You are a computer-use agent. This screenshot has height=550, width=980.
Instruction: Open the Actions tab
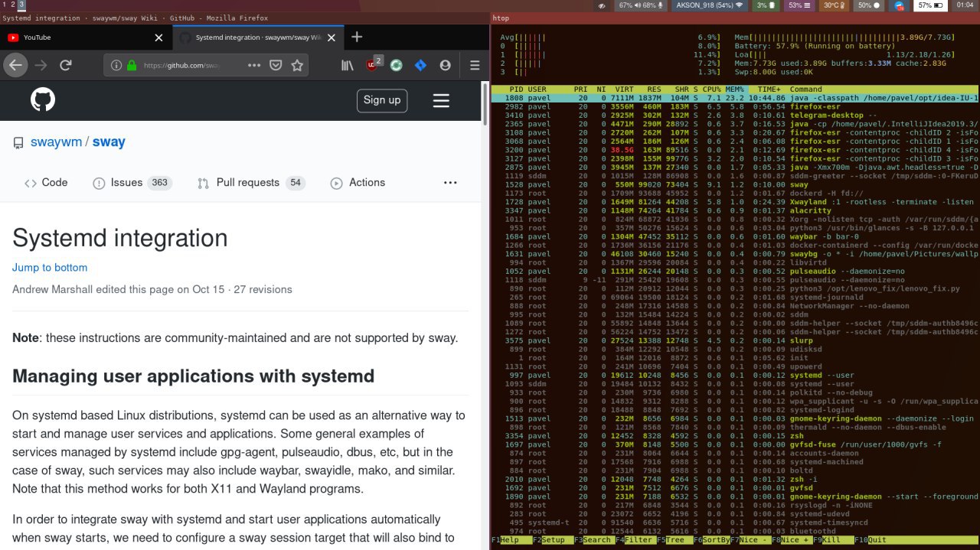358,183
